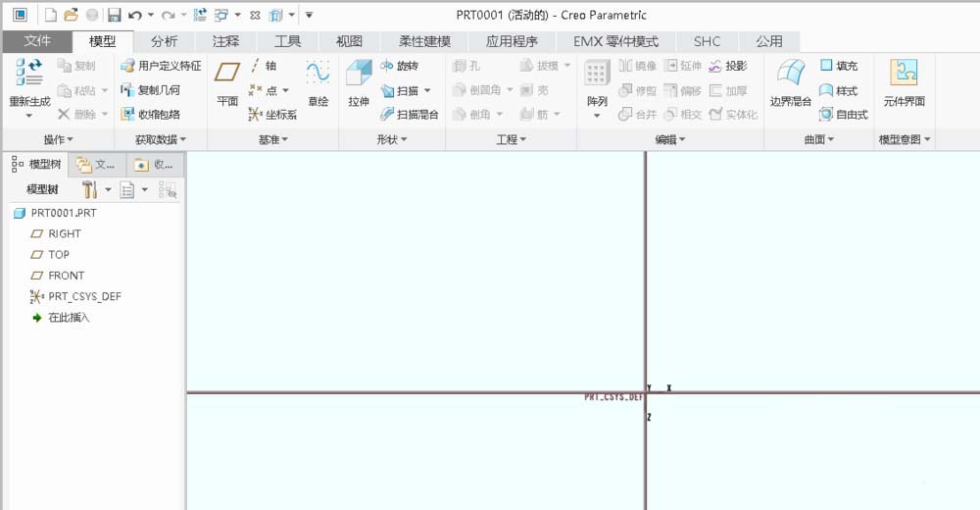Open the View (视图) ribbon tab
This screenshot has height=510, width=980.
coord(350,41)
